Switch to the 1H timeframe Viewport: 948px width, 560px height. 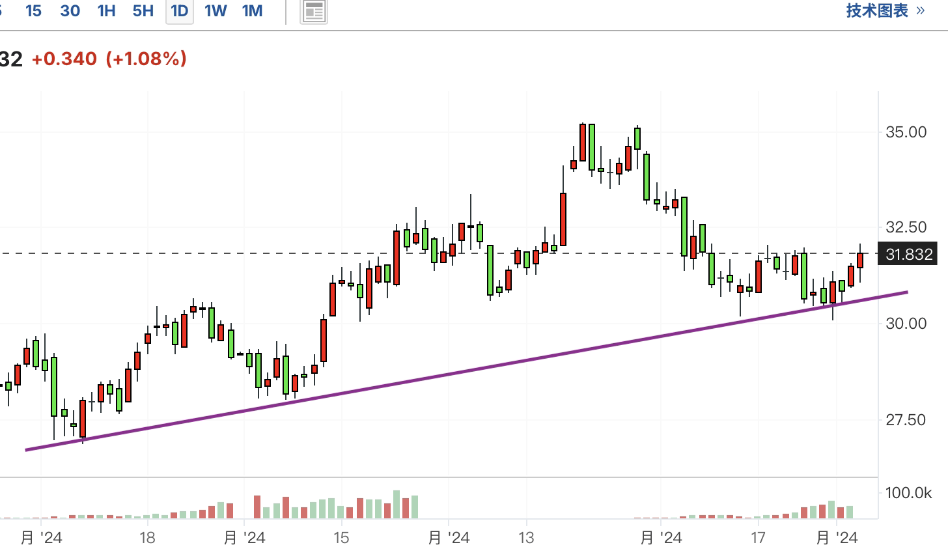tap(106, 11)
